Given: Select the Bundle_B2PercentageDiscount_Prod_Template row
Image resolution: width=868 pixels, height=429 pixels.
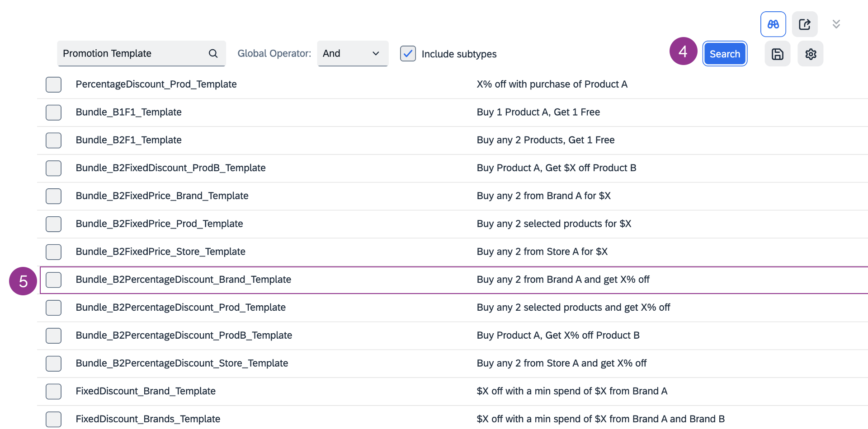Looking at the screenshot, I should click(180, 308).
